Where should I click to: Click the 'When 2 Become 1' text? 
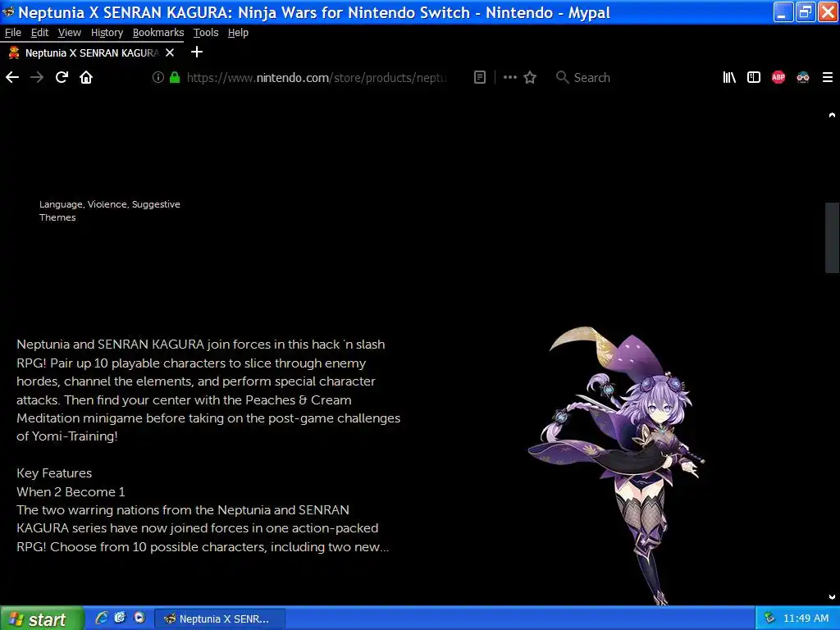(71, 492)
